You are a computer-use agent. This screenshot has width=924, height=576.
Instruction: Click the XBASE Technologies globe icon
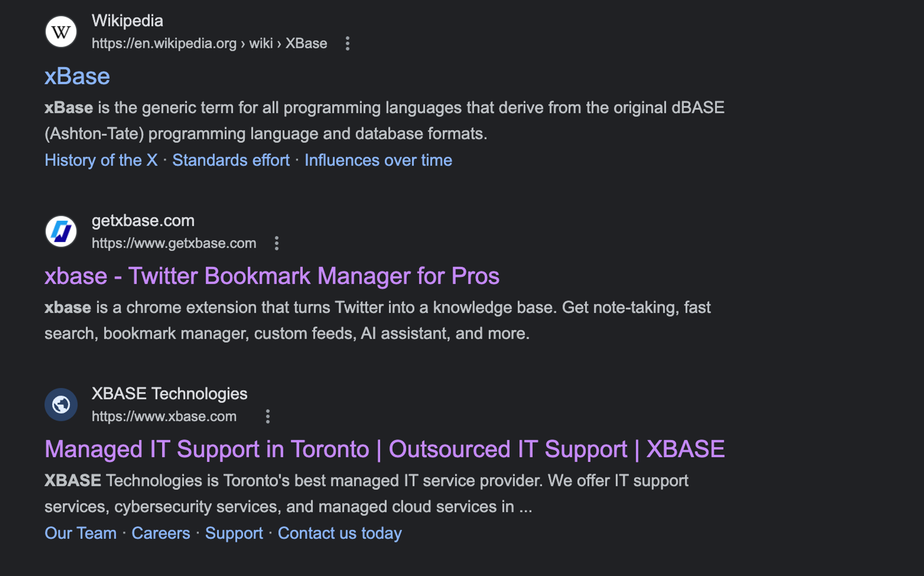click(x=61, y=404)
